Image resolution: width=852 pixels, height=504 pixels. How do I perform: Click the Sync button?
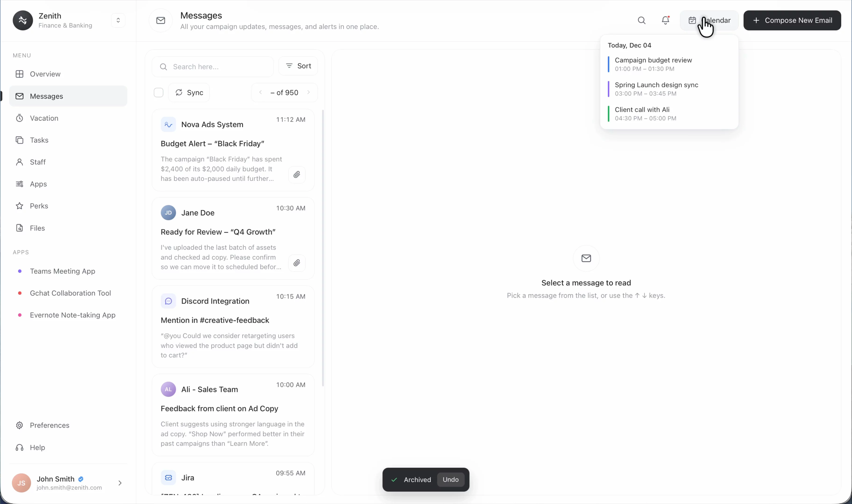(x=189, y=92)
